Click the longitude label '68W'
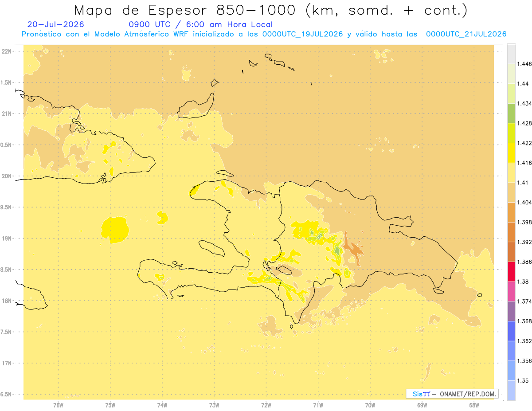 (x=474, y=405)
